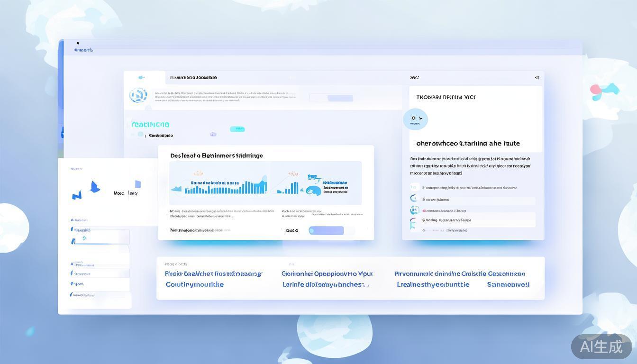
Task: Click the orange crown icon above the bar chart
Action: click(x=198, y=173)
